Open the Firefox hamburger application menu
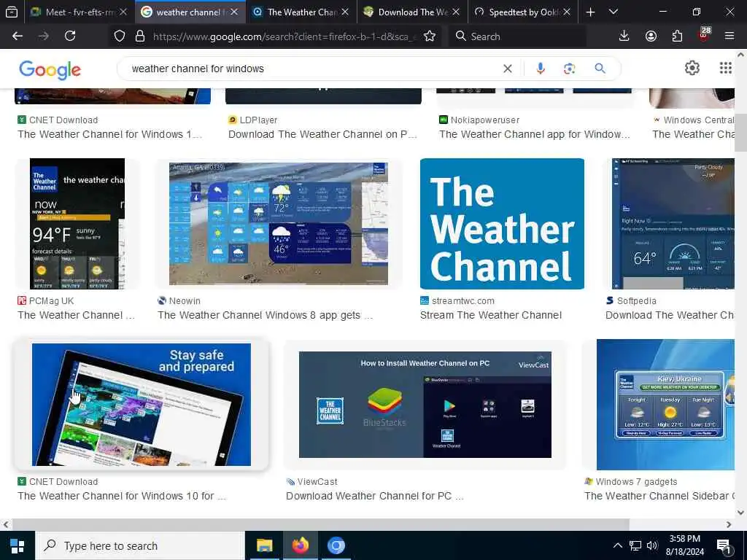Viewport: 747px width, 560px height. (x=729, y=36)
